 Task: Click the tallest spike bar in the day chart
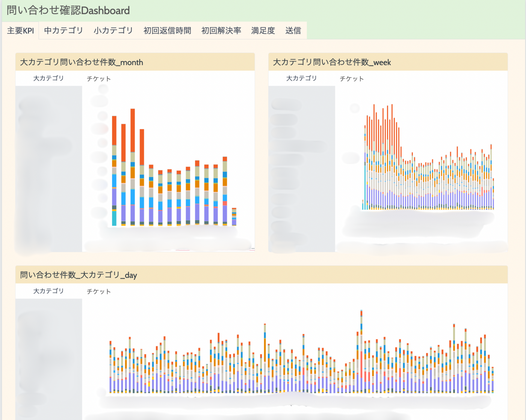click(x=361, y=351)
